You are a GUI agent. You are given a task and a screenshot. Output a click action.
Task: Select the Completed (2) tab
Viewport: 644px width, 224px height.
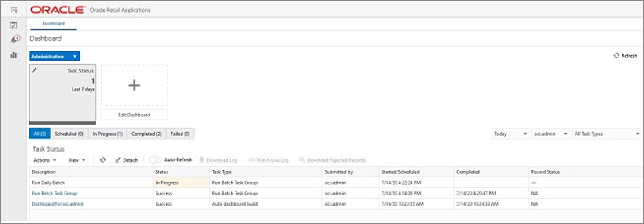coord(146,134)
